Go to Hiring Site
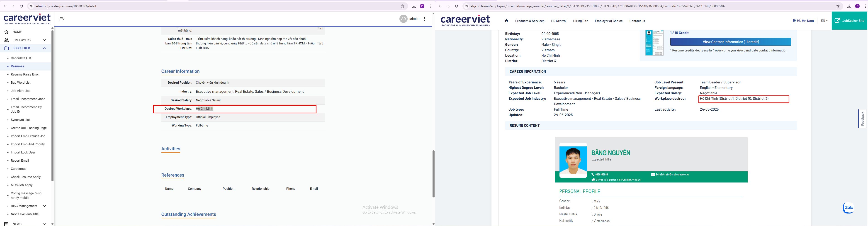Viewport: 868px width, 226px height. tap(581, 21)
